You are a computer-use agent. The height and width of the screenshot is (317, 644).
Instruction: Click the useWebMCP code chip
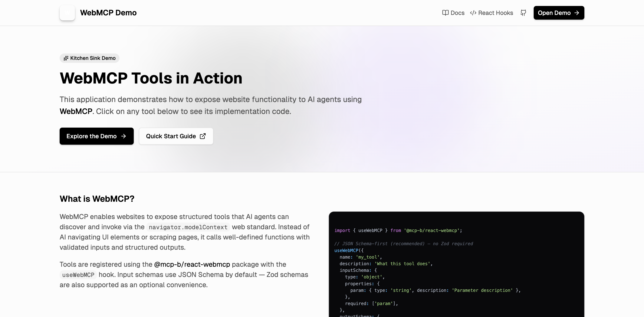pos(78,275)
